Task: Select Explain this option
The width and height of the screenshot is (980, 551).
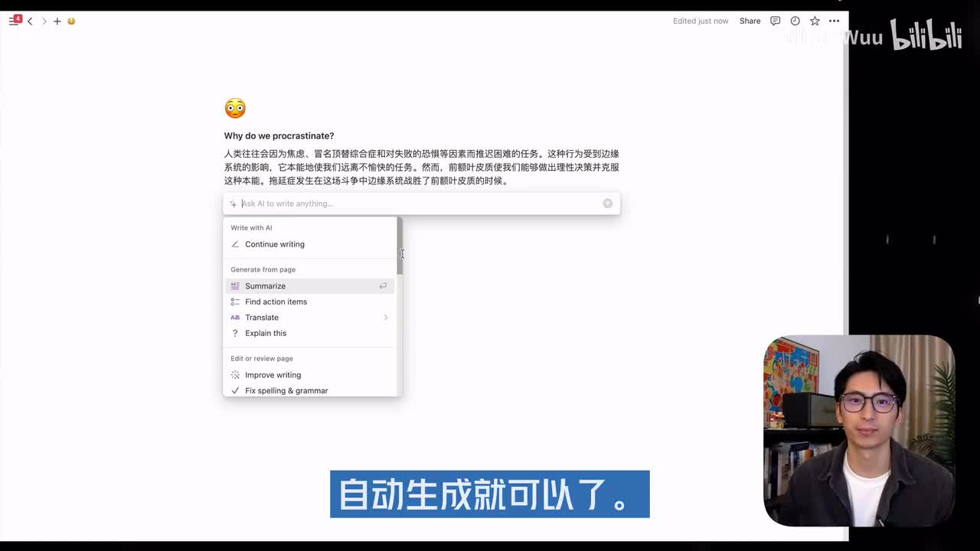Action: (266, 333)
